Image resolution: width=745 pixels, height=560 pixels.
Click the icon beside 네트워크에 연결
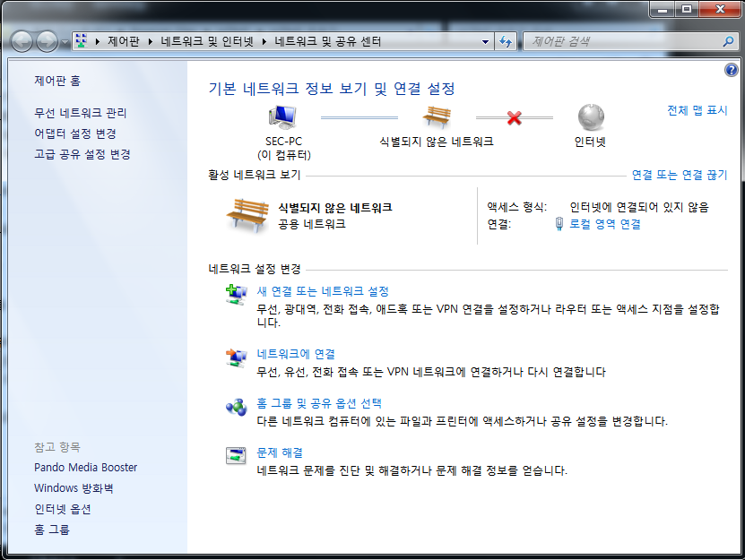pos(236,358)
